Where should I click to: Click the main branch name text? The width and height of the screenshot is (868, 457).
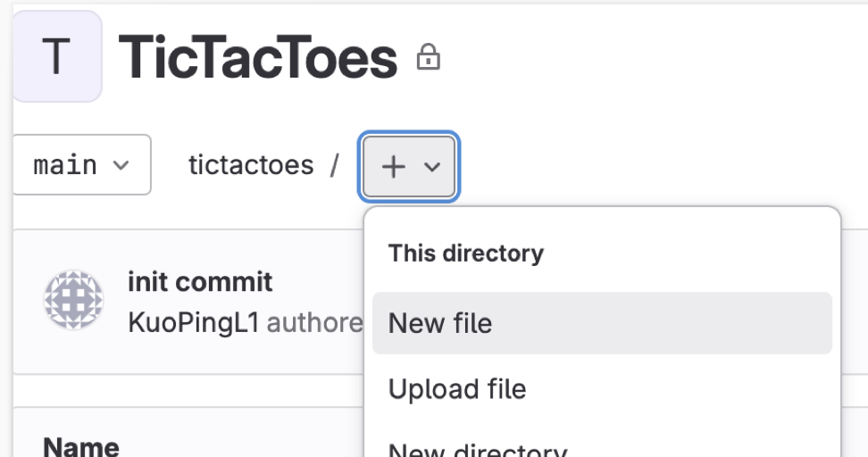pos(65,165)
